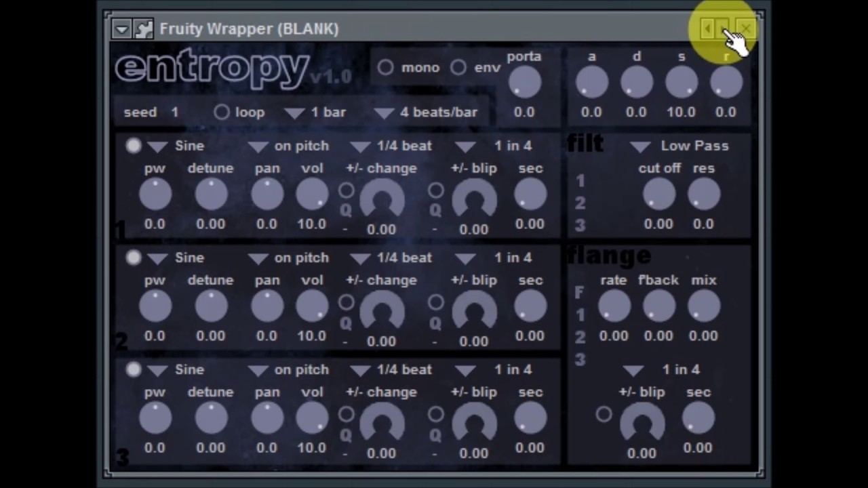
Task: Click the decay 'd' envelope knob
Action: [x=636, y=83]
